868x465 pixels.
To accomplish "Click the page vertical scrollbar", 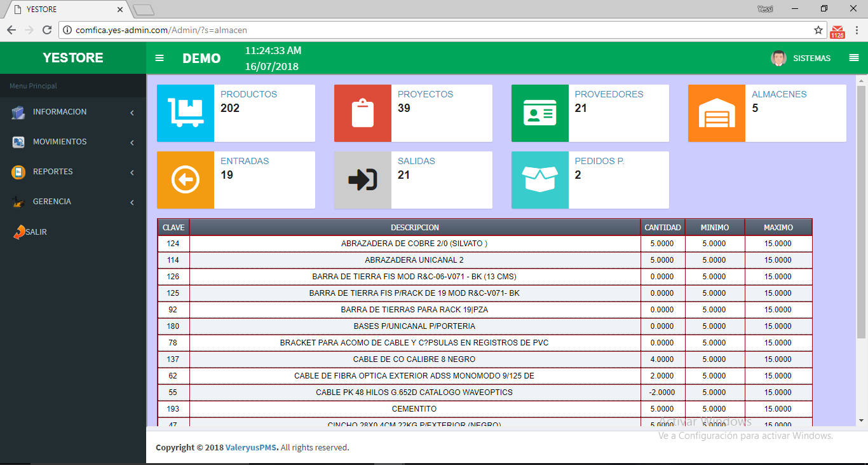I will click(x=861, y=210).
